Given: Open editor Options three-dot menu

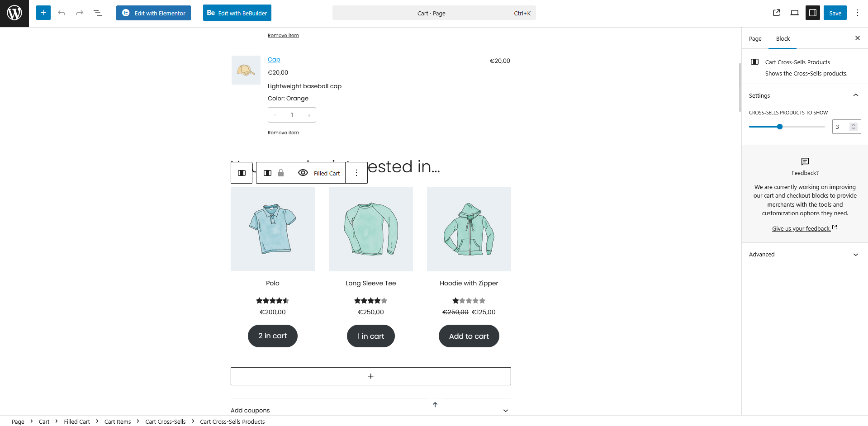Looking at the screenshot, I should [857, 13].
